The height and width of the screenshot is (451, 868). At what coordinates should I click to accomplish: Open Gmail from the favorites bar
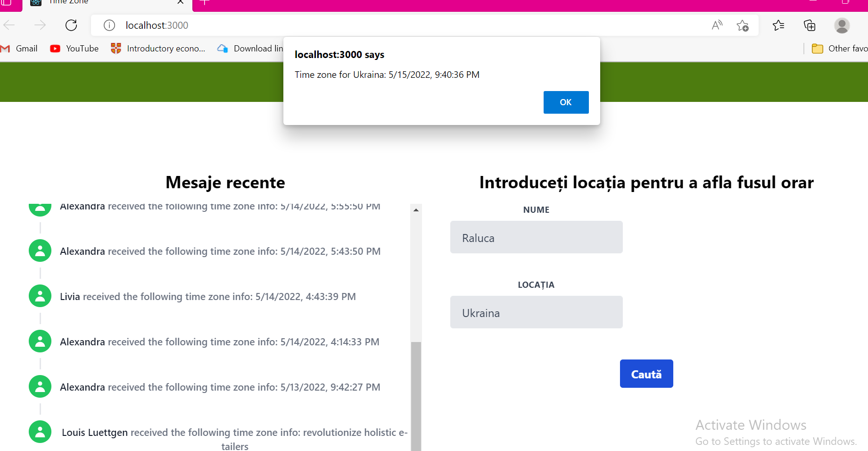[x=20, y=48]
